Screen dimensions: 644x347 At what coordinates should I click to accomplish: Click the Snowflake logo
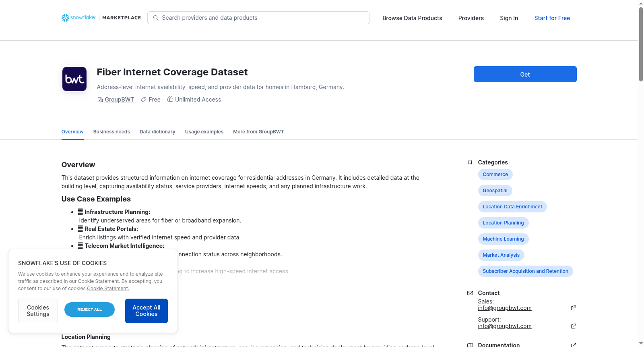[x=78, y=18]
